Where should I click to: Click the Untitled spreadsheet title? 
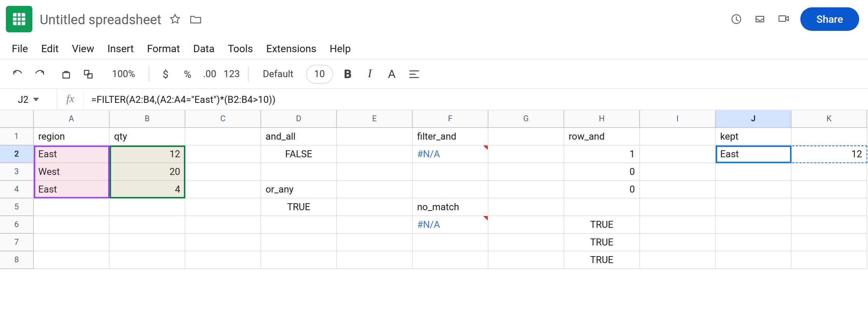(100, 19)
